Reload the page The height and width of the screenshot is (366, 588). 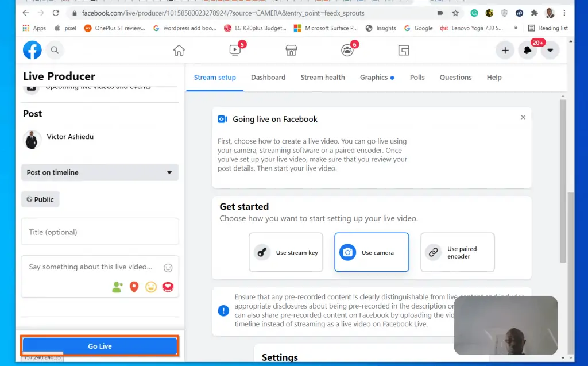tap(56, 13)
